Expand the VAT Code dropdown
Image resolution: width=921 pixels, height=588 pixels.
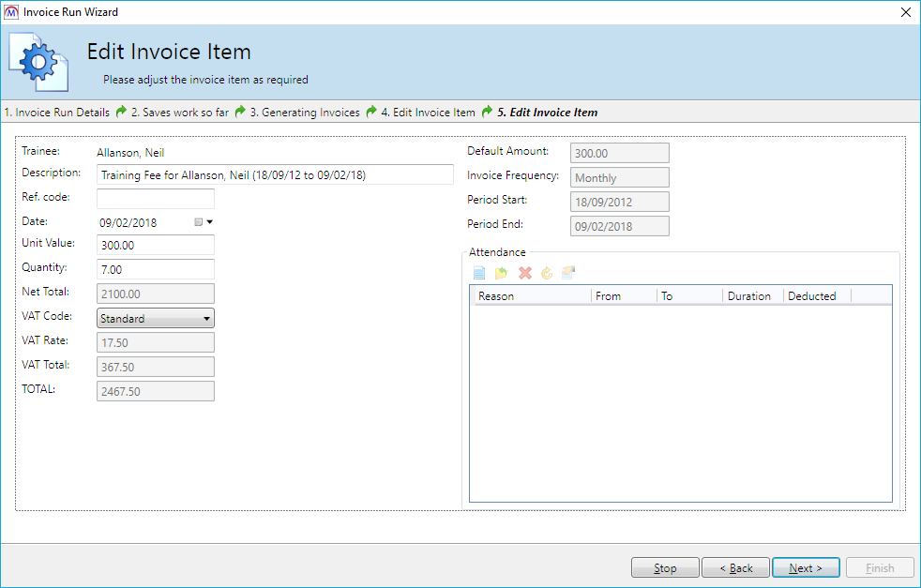(206, 319)
